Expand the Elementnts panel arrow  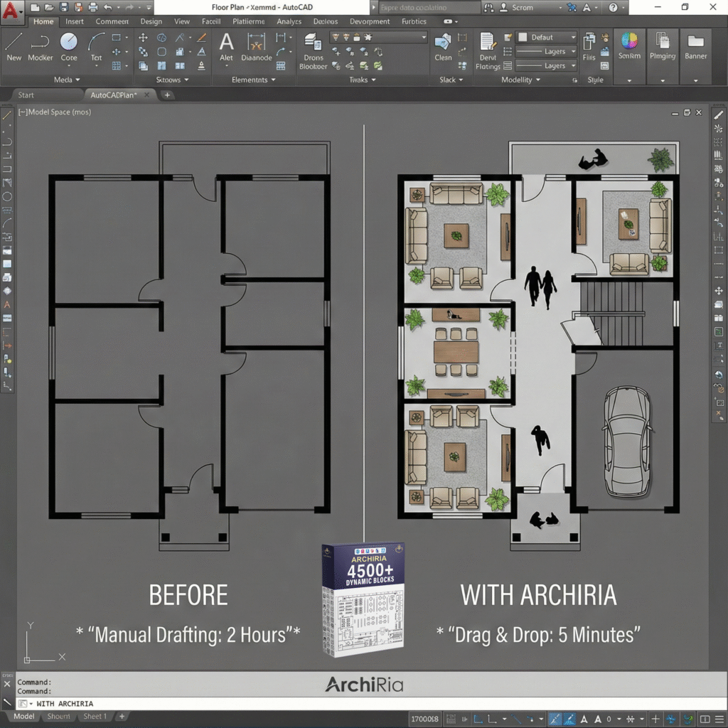click(273, 80)
